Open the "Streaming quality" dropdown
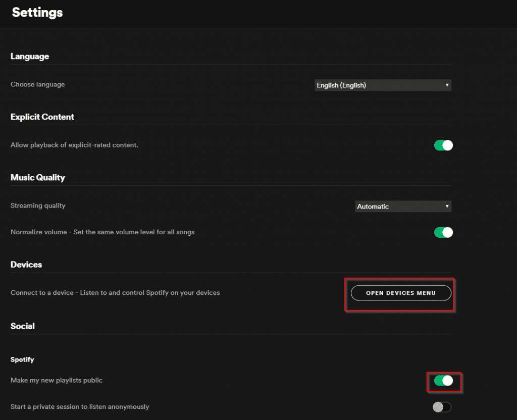 pyautogui.click(x=402, y=206)
